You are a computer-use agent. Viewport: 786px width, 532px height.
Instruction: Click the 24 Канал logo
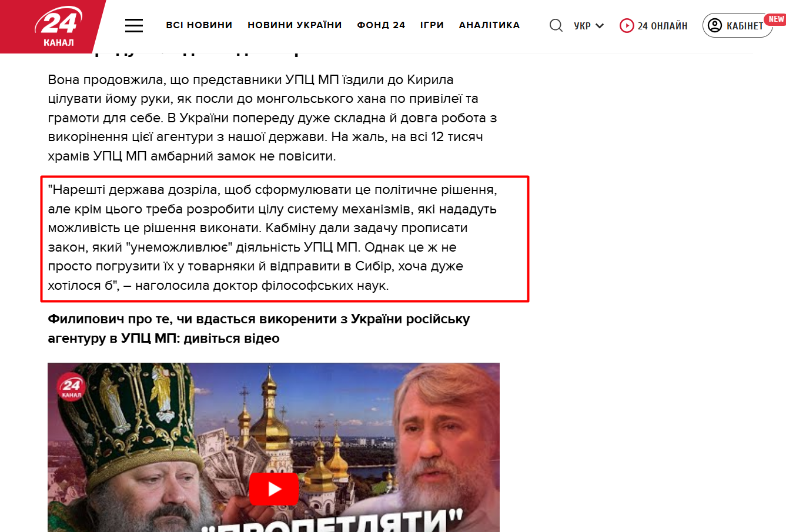click(58, 26)
